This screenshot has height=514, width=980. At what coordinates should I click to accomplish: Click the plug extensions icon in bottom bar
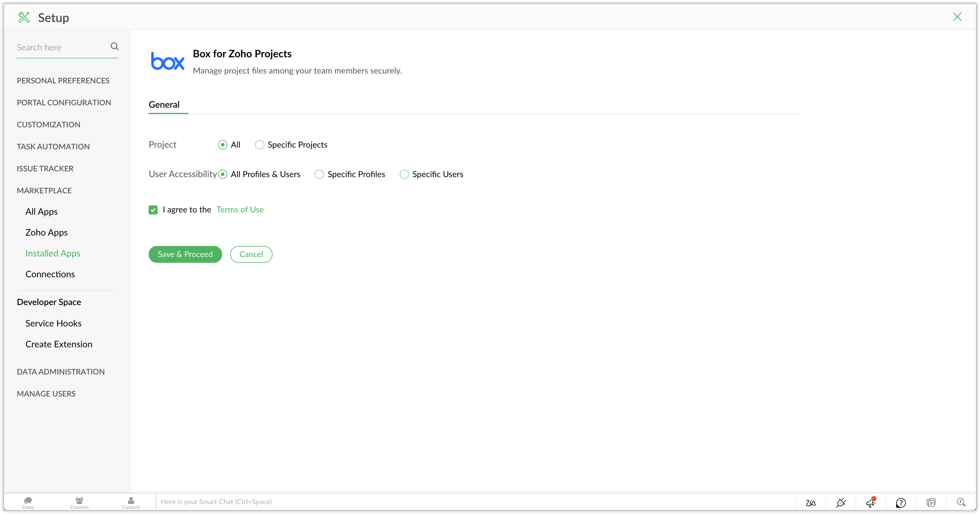click(841, 503)
